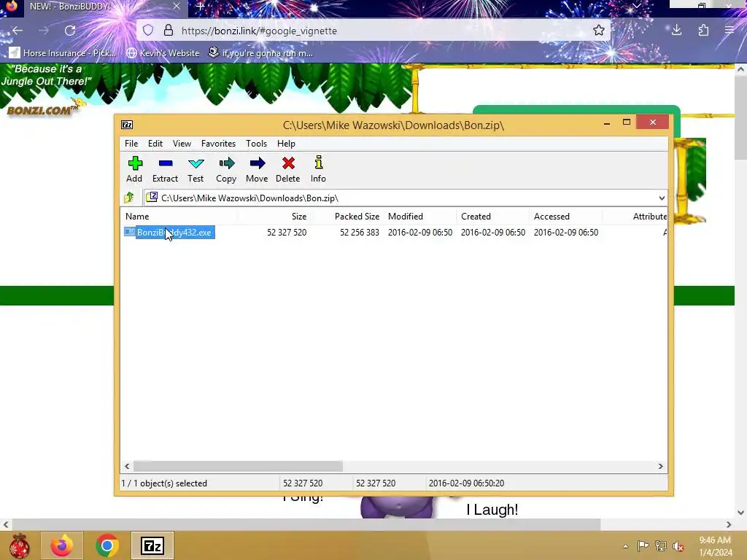Sort by Modified column header
747x560 pixels.
tap(419, 216)
